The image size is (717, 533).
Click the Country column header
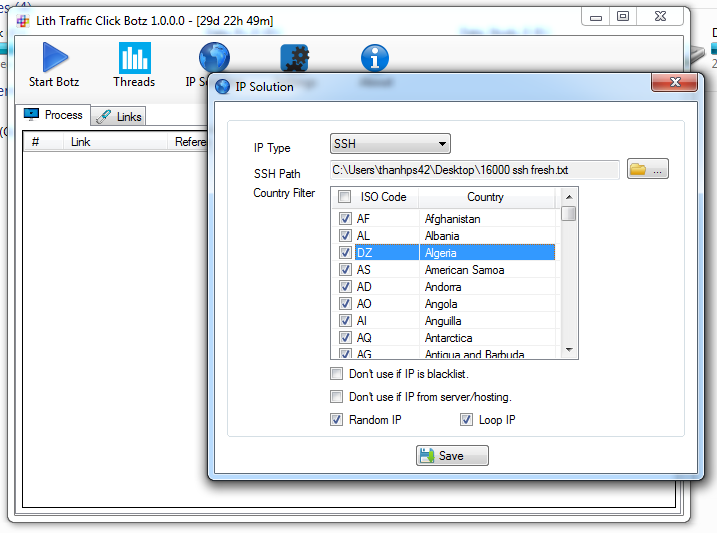coord(486,197)
